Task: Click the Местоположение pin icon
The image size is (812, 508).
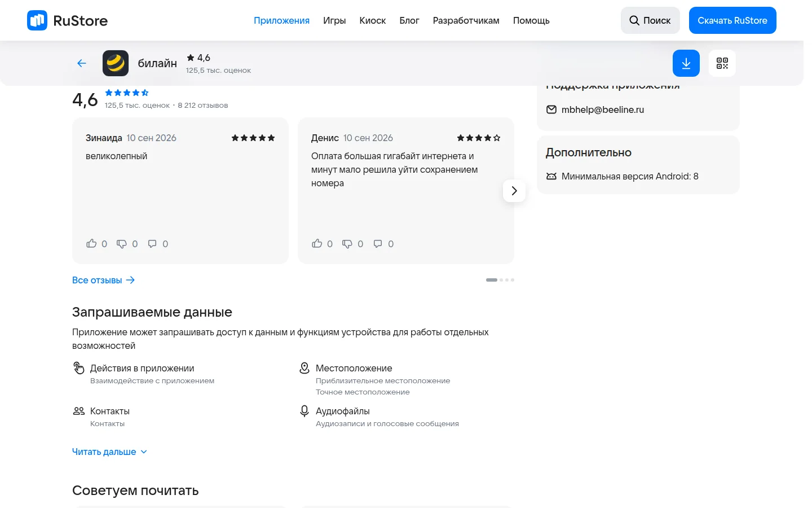Action: pos(304,368)
